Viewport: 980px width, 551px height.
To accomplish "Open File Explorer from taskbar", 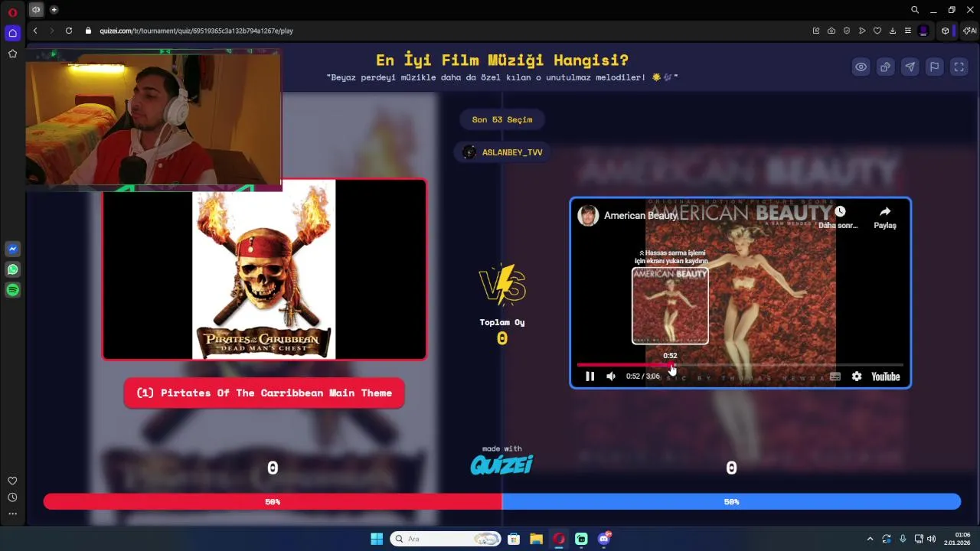I will (x=536, y=539).
